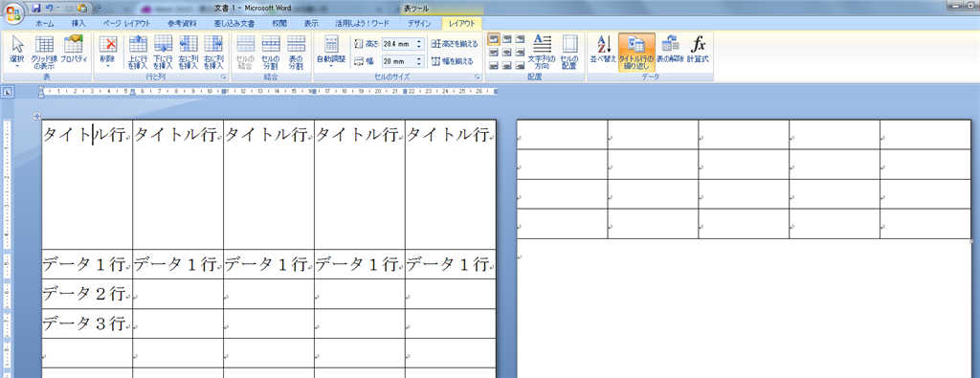This screenshot has width=980, height=378.
Task: Click the データ２行 cell
Action: 87,293
